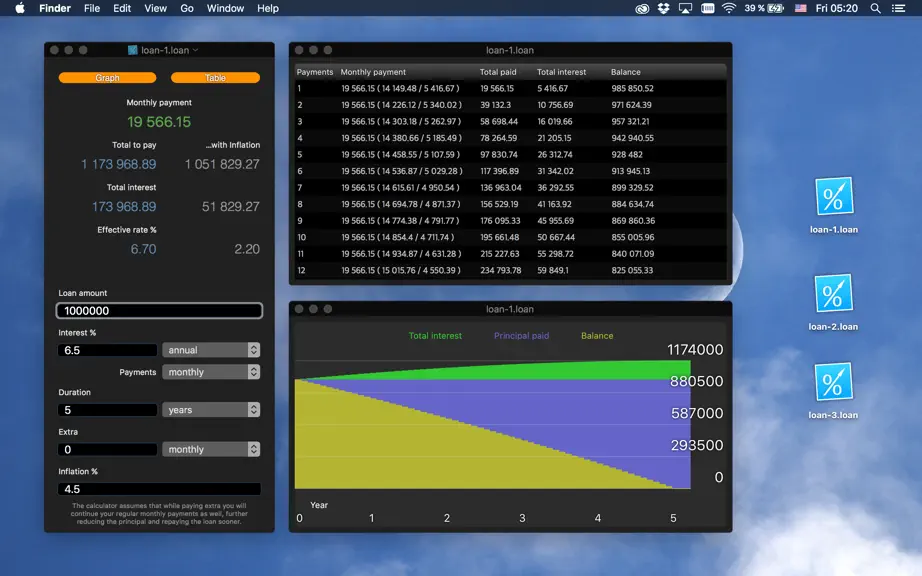Open Notification Center list icon
This screenshot has width=922, height=576.
(898, 8)
